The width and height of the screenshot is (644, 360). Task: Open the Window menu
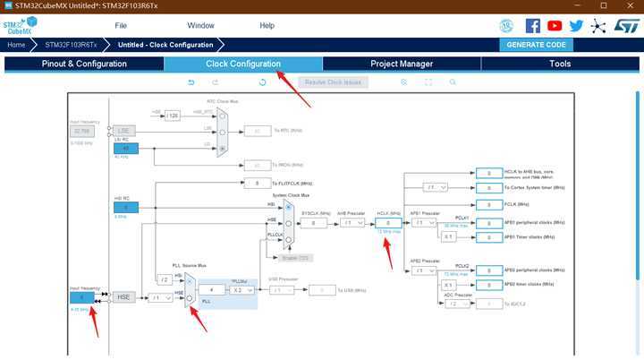[x=200, y=25]
